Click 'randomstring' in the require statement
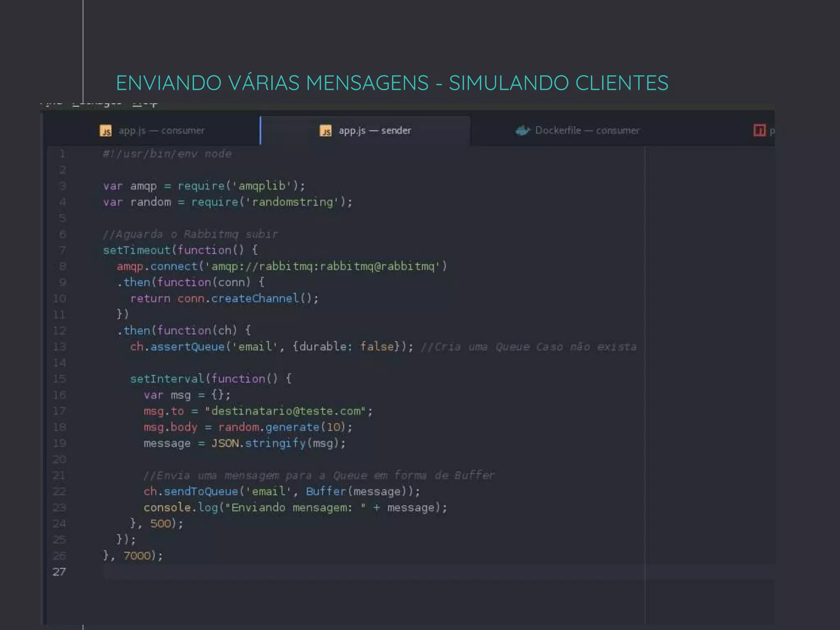The height and width of the screenshot is (630, 840). click(292, 202)
